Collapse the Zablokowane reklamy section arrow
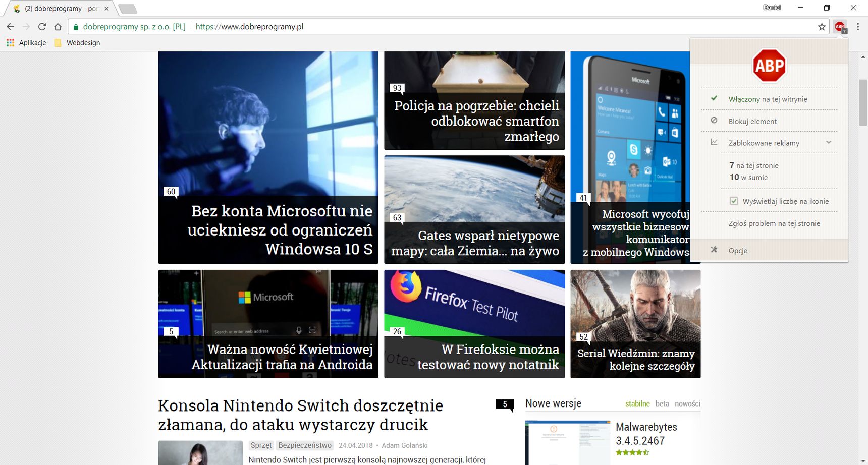Screen dimensions: 868x465 [x=829, y=143]
